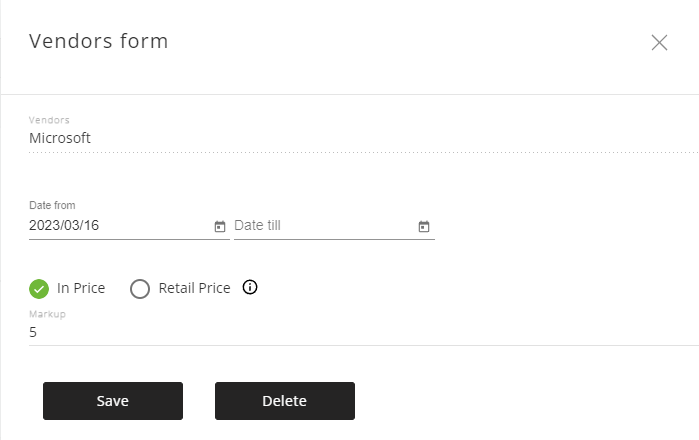The width and height of the screenshot is (699, 440).
Task: Click the Markup field label
Action: click(x=47, y=314)
